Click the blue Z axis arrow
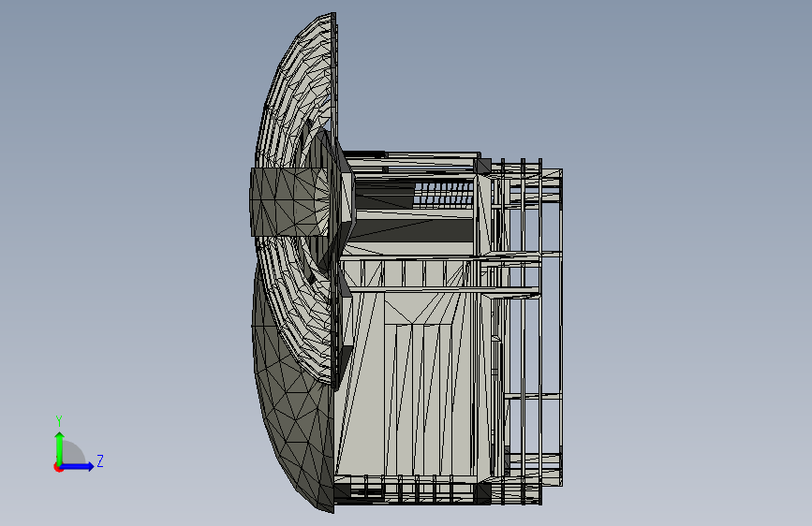 tap(78, 466)
